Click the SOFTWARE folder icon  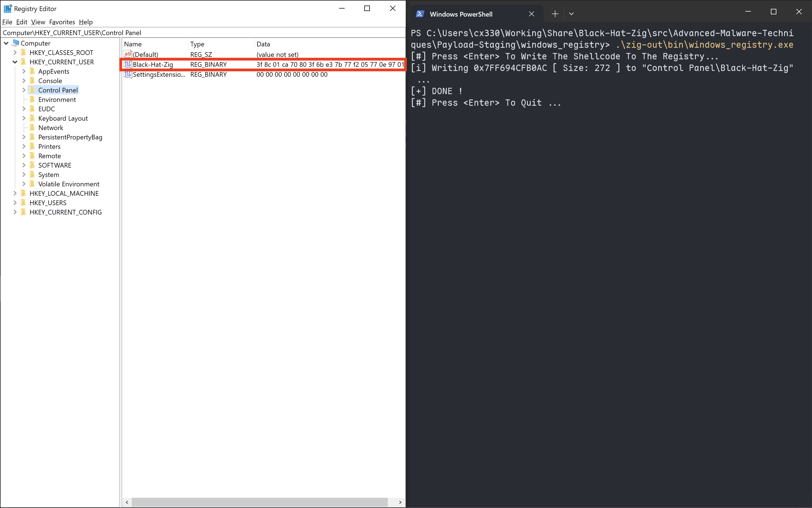[x=32, y=165]
